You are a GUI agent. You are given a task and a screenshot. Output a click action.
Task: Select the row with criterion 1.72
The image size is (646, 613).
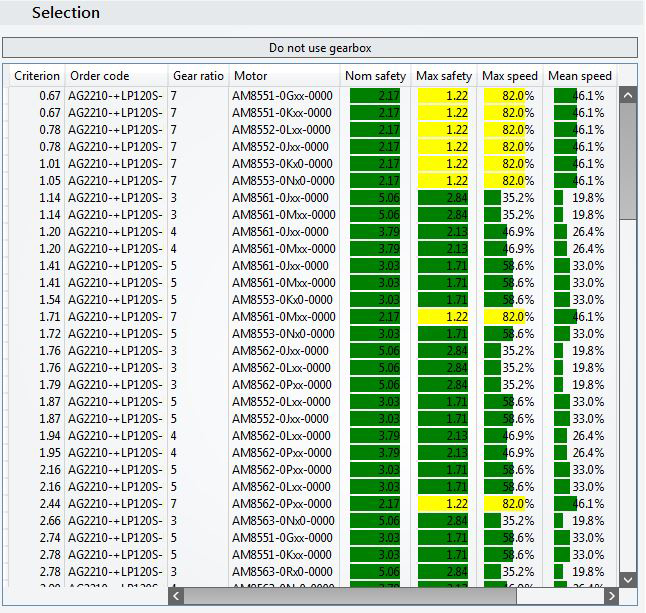tap(313, 334)
